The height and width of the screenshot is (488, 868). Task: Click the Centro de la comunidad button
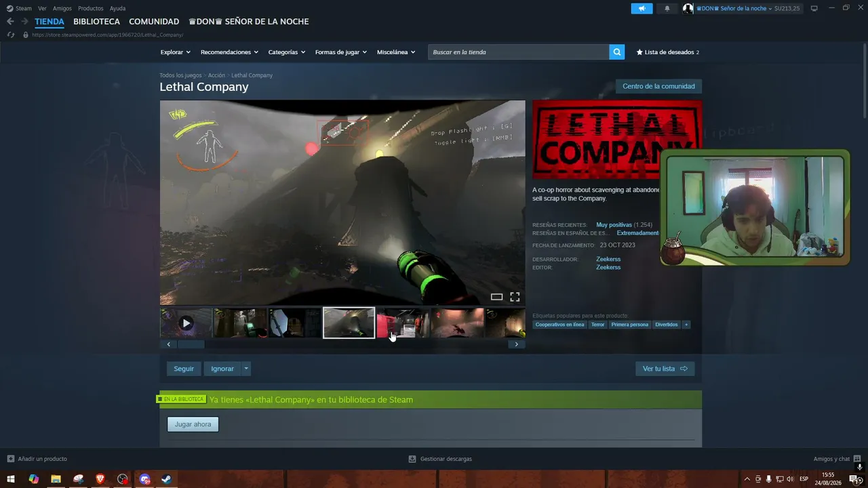click(x=658, y=86)
